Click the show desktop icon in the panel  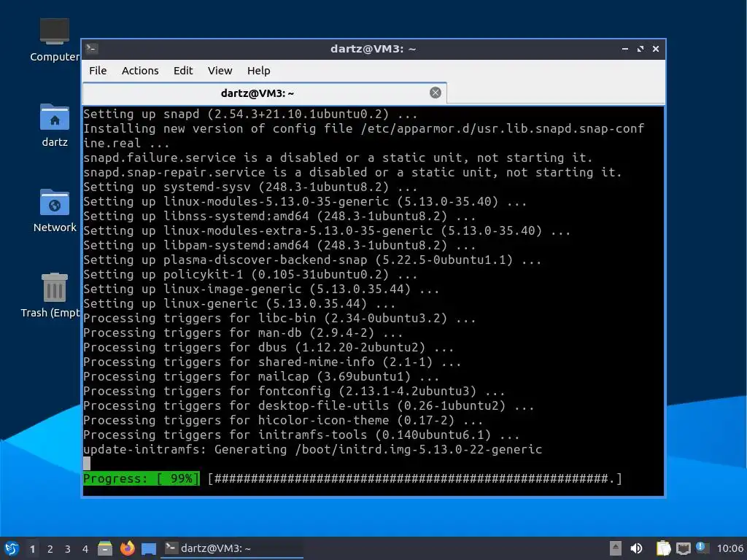click(149, 548)
